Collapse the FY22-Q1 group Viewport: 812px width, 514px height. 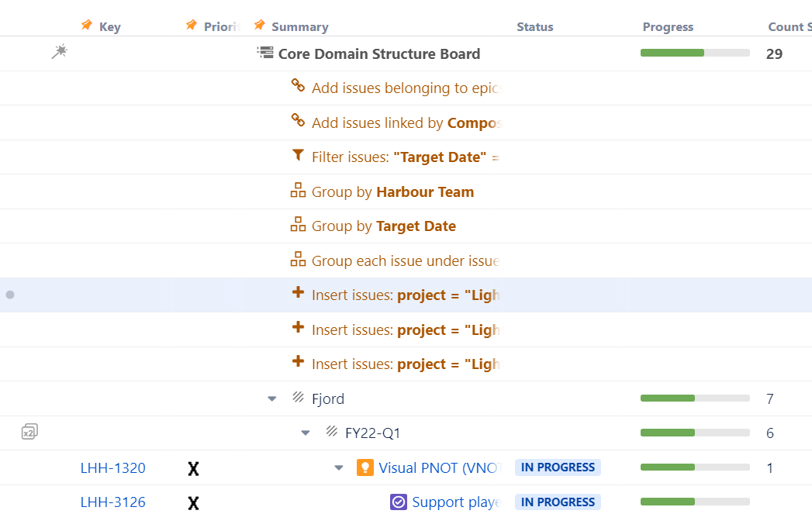[306, 433]
